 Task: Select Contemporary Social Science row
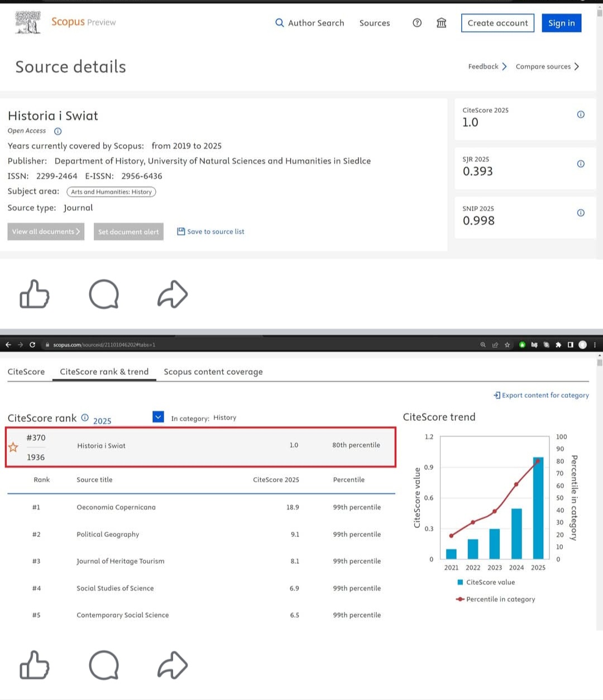(x=201, y=615)
